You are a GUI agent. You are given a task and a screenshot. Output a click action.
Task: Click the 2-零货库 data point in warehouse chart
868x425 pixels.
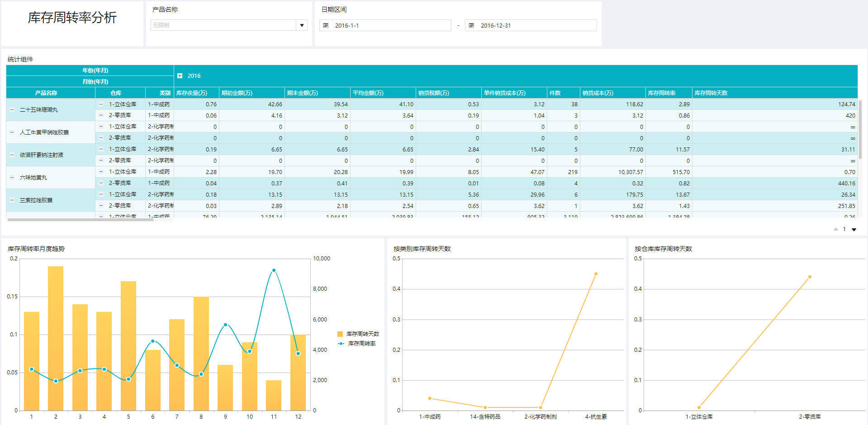[810, 277]
